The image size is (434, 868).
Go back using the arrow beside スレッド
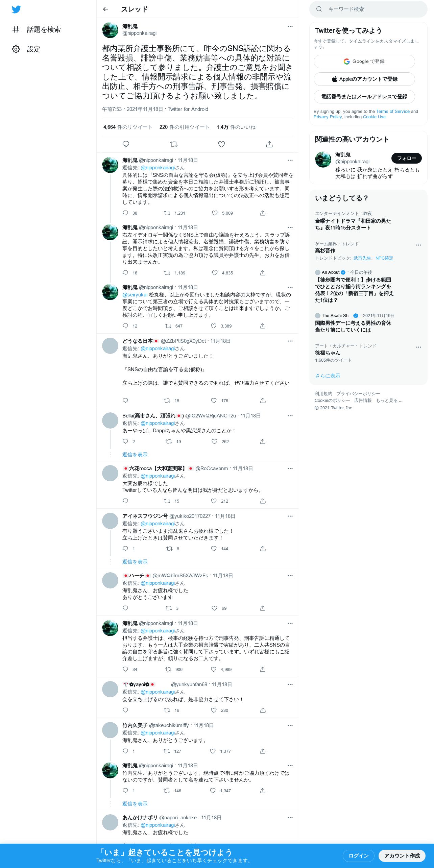pos(105,9)
